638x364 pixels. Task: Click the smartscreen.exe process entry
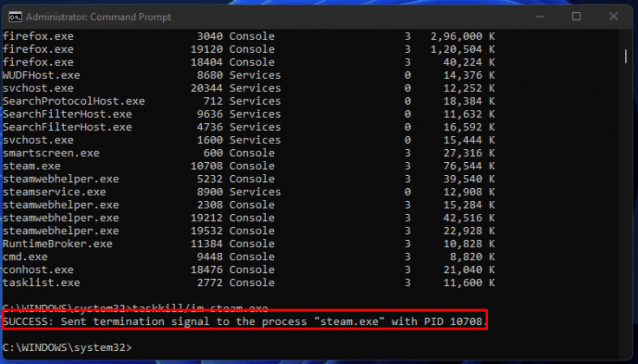coord(50,153)
